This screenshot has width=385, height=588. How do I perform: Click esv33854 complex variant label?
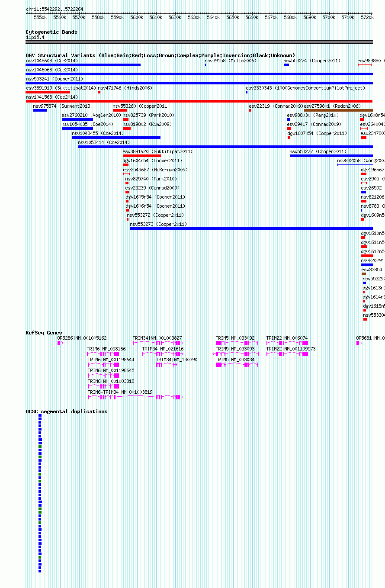(x=372, y=270)
